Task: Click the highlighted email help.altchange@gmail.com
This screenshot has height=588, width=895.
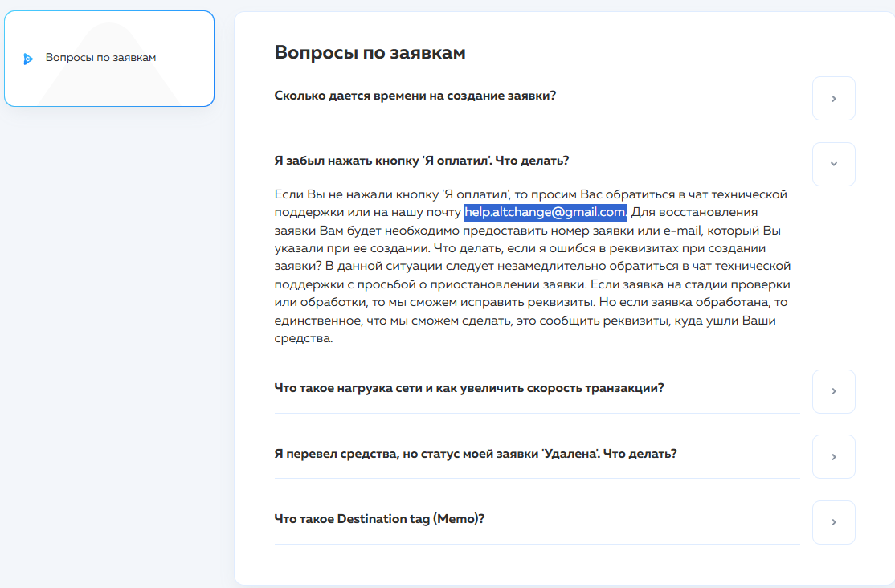Action: (x=546, y=211)
